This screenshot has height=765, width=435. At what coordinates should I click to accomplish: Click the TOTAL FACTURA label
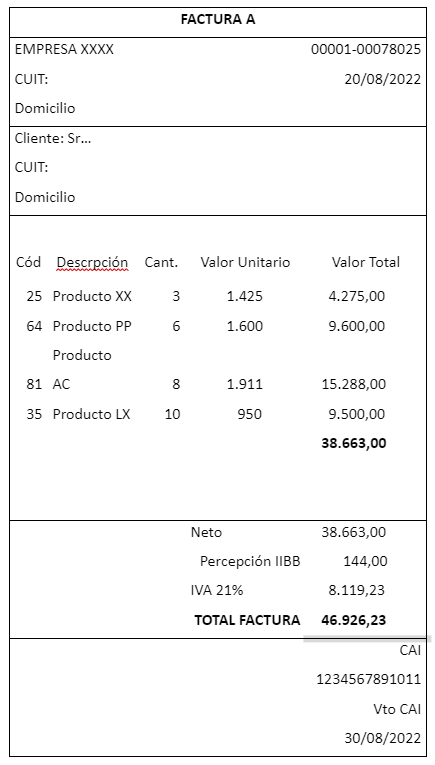247,620
